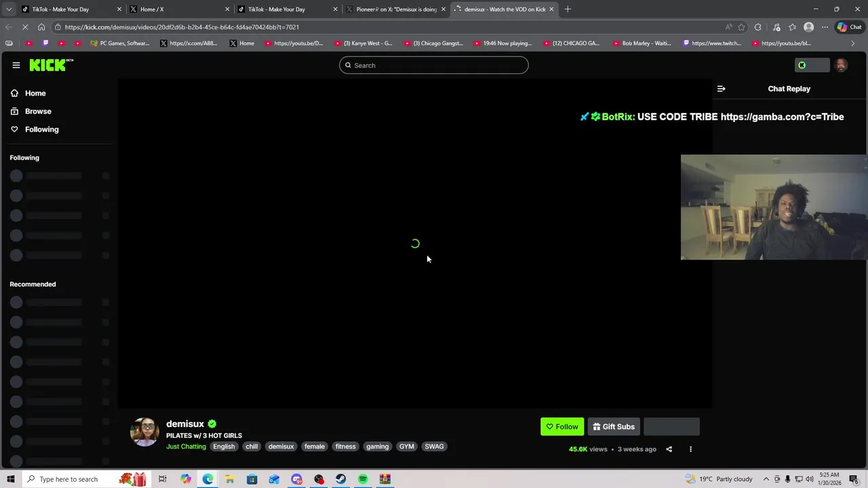The image size is (868, 488).
Task: Click the verified badge next to demisux
Action: (x=212, y=424)
